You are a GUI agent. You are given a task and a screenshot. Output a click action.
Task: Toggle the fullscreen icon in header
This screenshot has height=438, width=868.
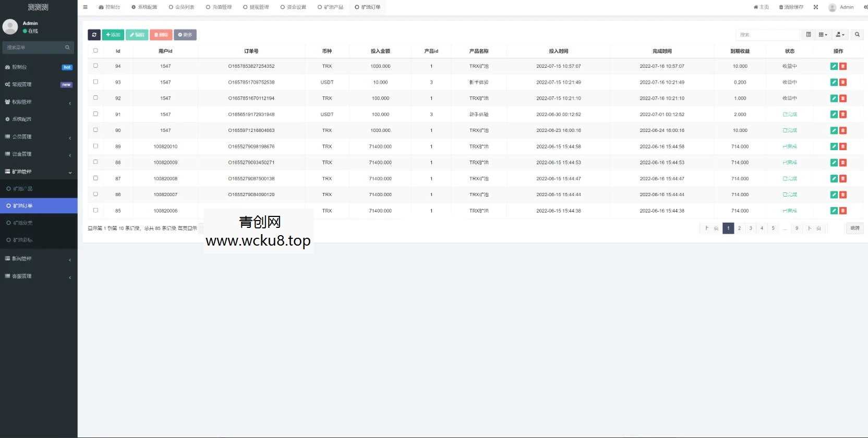point(816,7)
